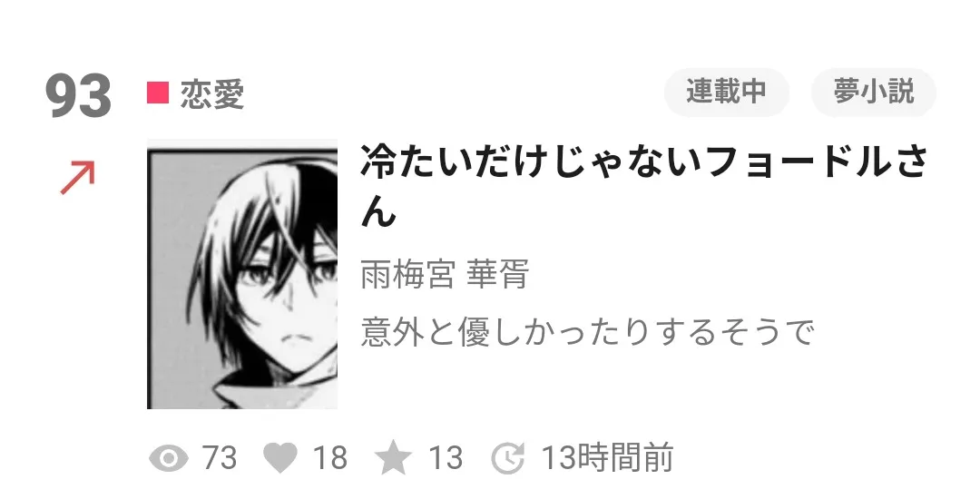980x499 pixels.
Task: Click the 18 likes count
Action: [330, 458]
